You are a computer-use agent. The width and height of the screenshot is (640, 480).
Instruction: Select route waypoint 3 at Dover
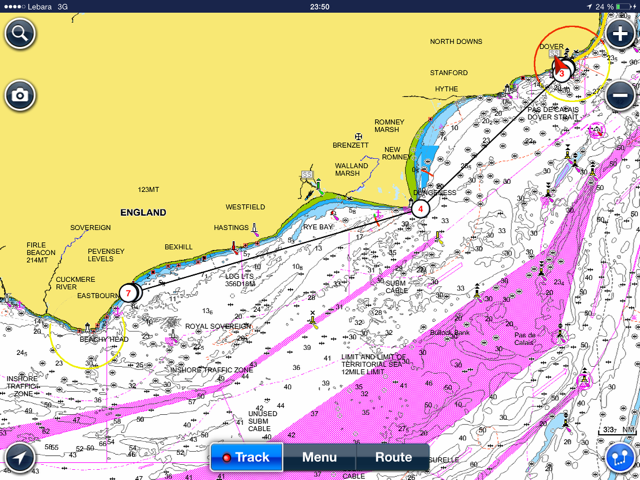(561, 72)
